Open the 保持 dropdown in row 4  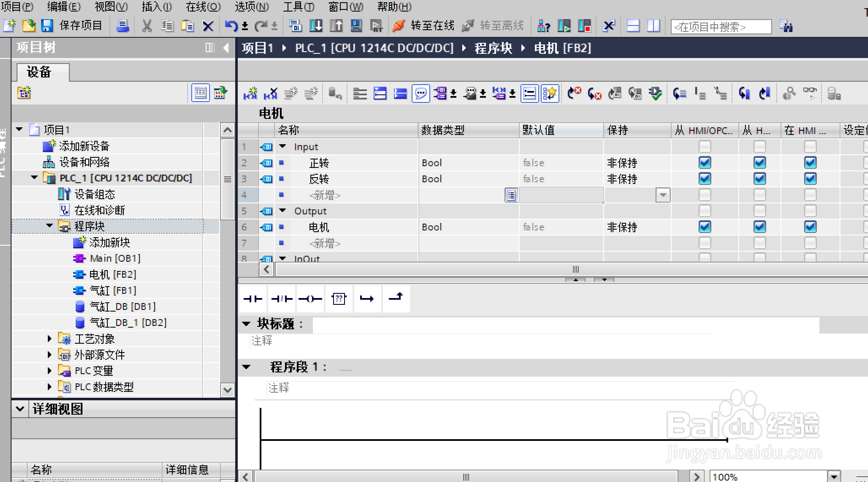coord(662,195)
